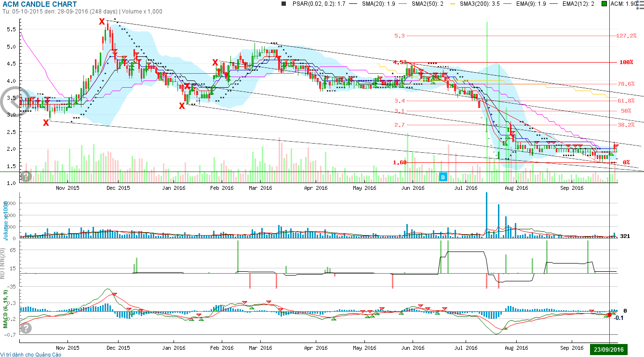
Task: Open the help question mark in the price pane
Action: [x=26, y=176]
